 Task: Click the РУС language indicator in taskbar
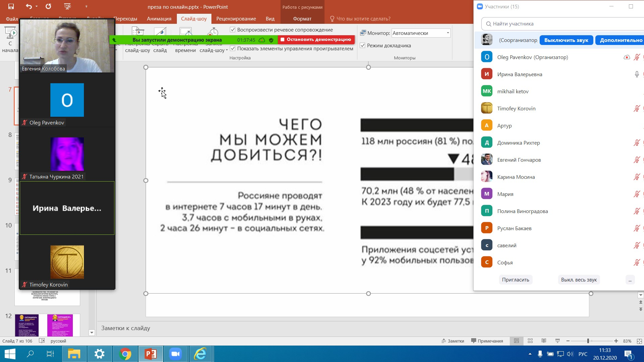[x=583, y=354]
